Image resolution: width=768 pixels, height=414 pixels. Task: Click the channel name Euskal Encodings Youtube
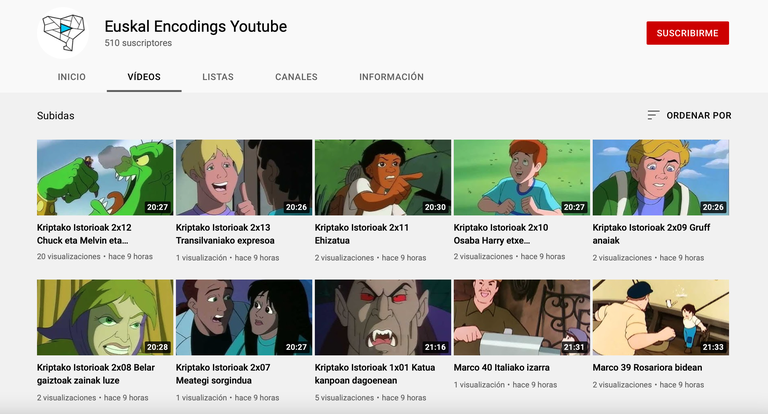(x=196, y=26)
